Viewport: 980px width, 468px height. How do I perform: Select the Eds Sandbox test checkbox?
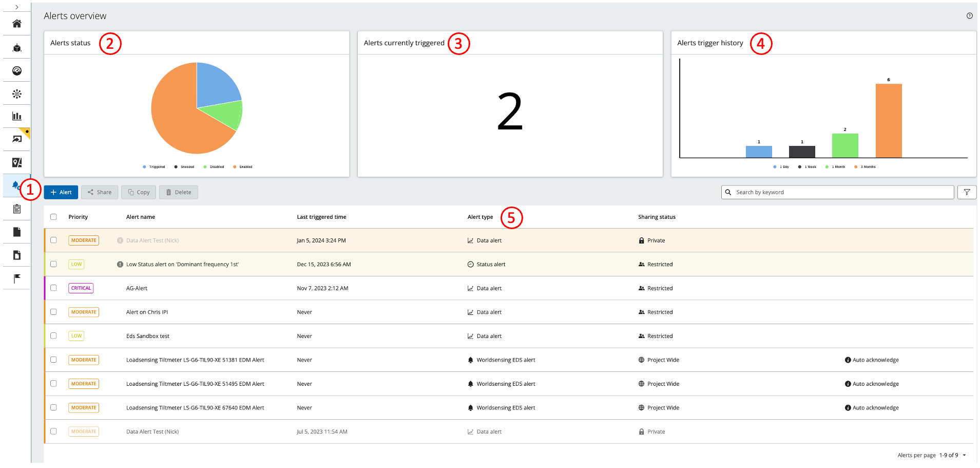53,336
